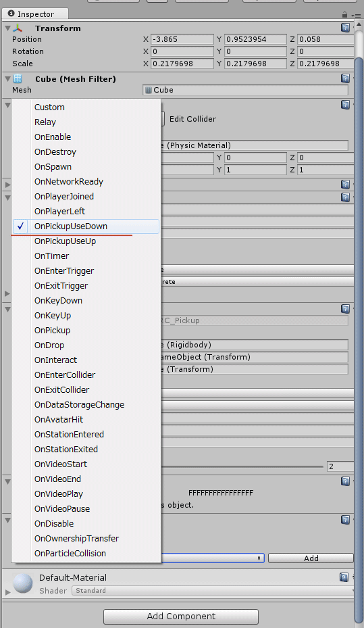364x628 pixels.
Task: Open the Inspector panel options menu
Action: pyautogui.click(x=356, y=16)
